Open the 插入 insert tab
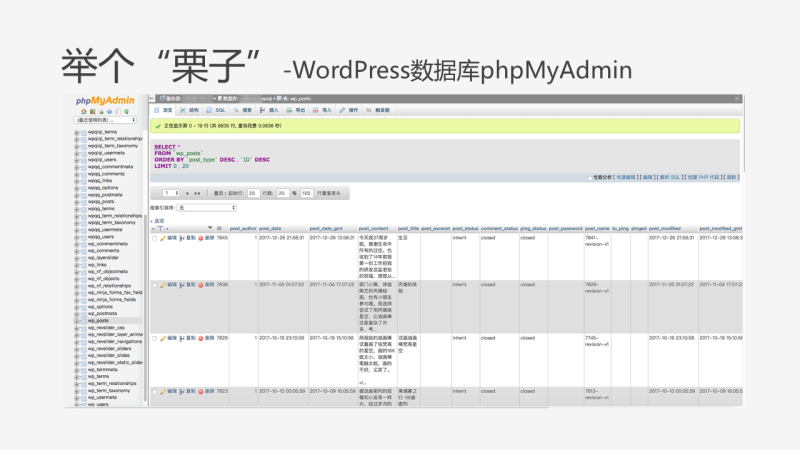 [x=269, y=110]
